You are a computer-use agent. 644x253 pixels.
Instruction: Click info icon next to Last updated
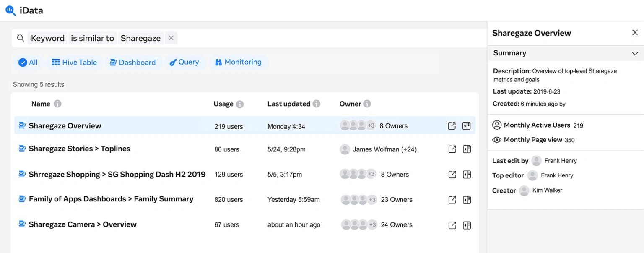pyautogui.click(x=317, y=104)
